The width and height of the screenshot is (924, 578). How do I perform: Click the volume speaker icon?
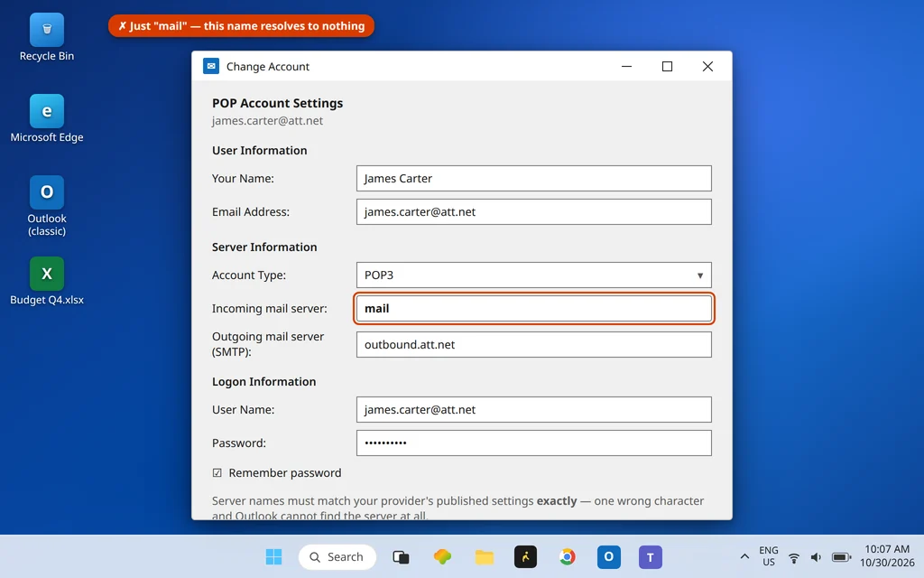click(x=816, y=556)
